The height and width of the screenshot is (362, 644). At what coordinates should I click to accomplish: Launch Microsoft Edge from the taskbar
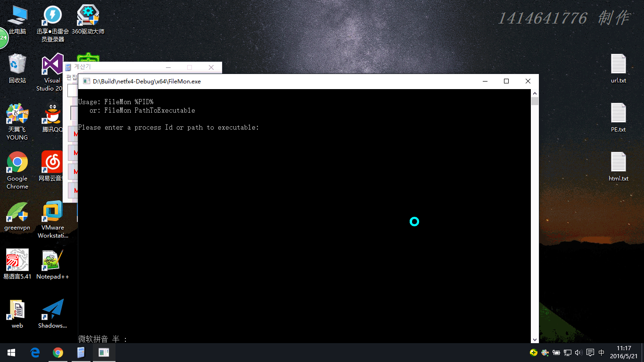point(35,353)
